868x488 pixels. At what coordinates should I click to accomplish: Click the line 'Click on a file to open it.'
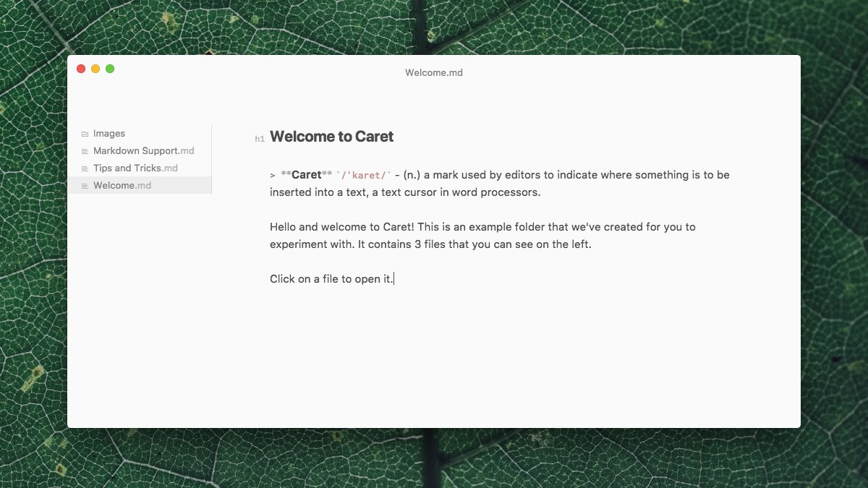click(x=332, y=279)
